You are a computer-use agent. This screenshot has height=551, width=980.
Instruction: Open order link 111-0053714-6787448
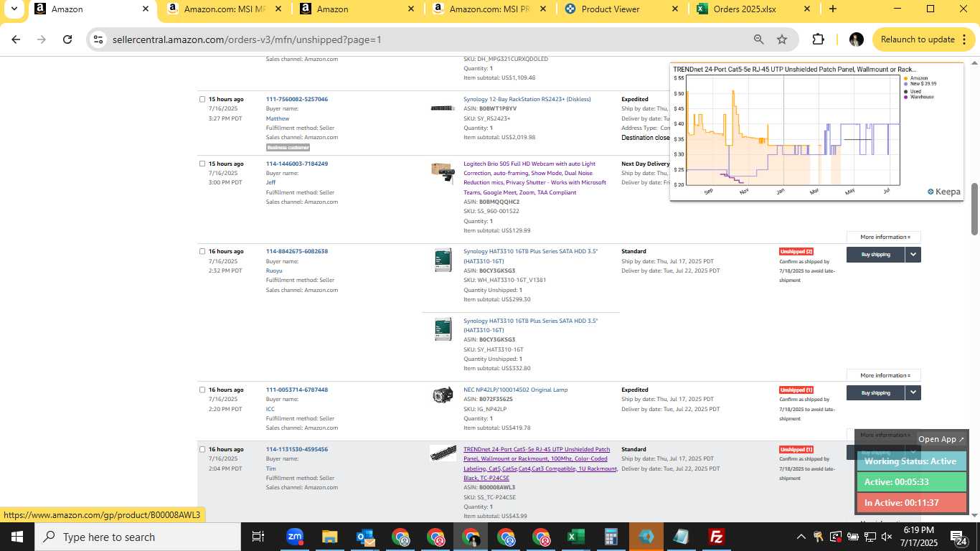tap(297, 390)
